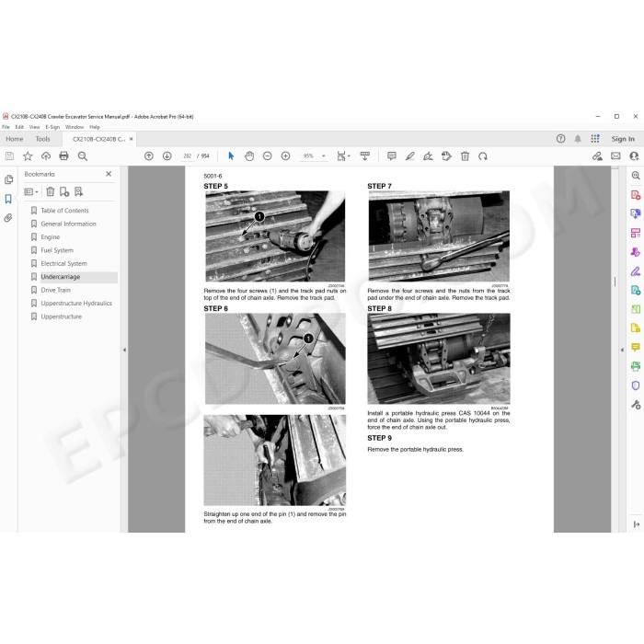
Task: Switch to the Tools tab
Action: click(42, 139)
